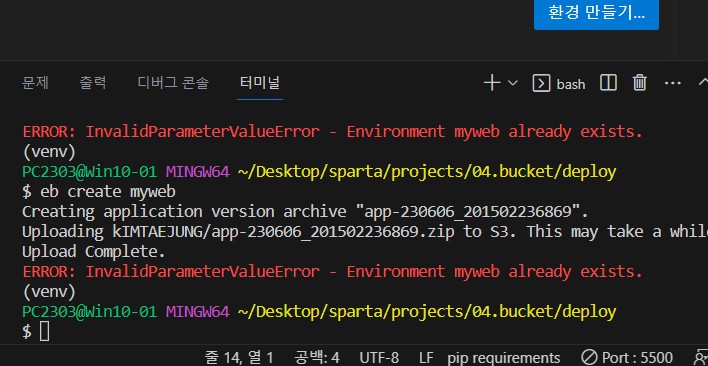The width and height of the screenshot is (708, 366).
Task: Expand the terminal launch profile dropdown arrow
Action: (x=512, y=83)
